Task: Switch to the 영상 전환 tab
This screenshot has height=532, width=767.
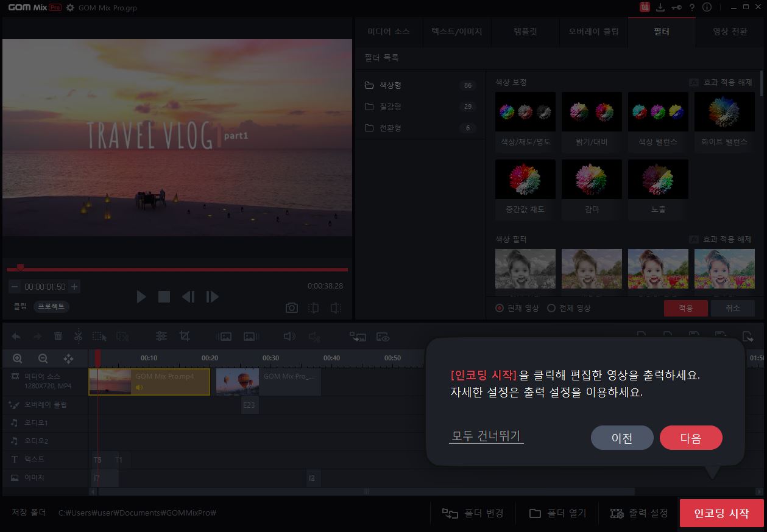Action: coord(730,32)
